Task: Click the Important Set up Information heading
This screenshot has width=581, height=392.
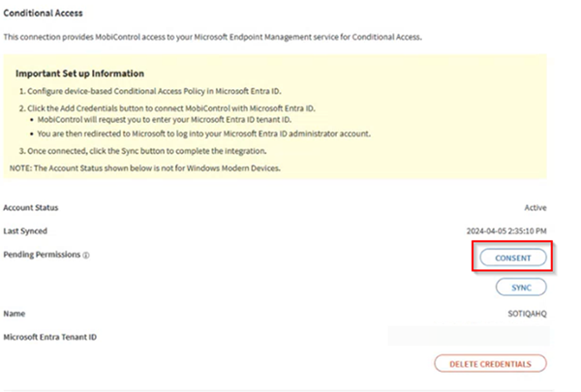Action: tap(79, 74)
